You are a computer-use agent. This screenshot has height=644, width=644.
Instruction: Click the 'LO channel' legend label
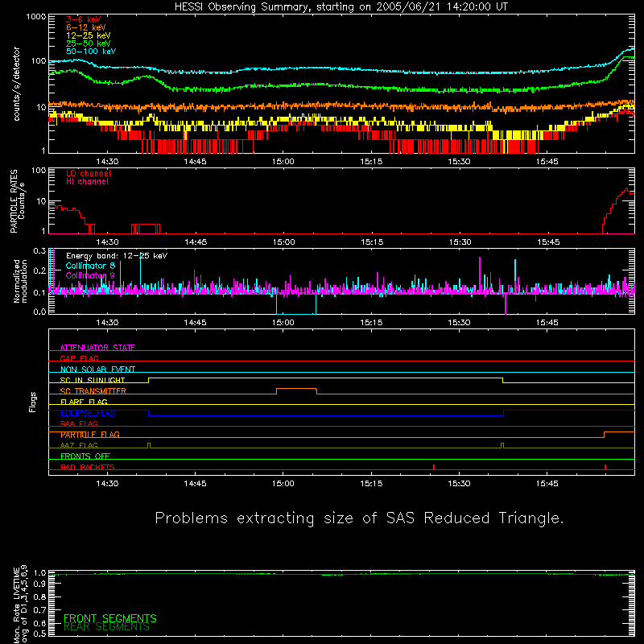pos(89,173)
